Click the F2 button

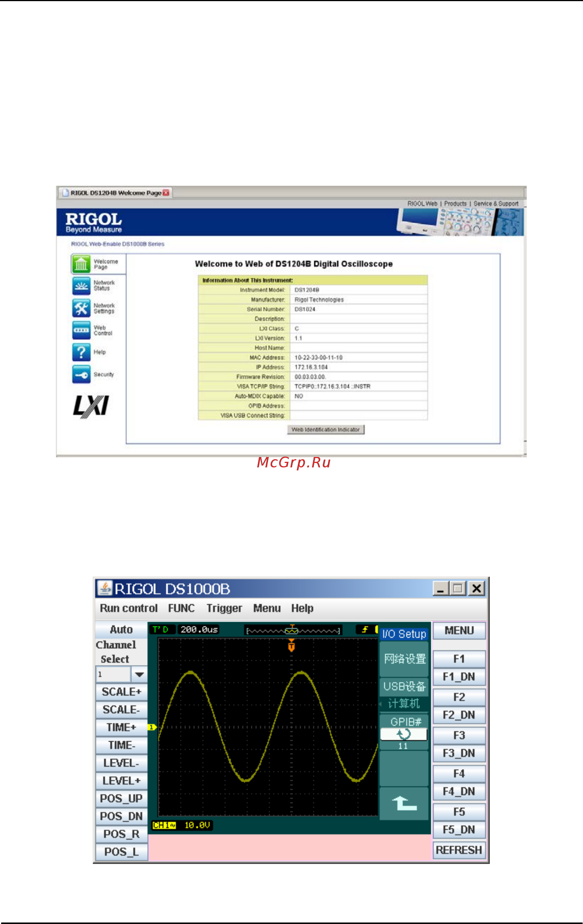459,697
